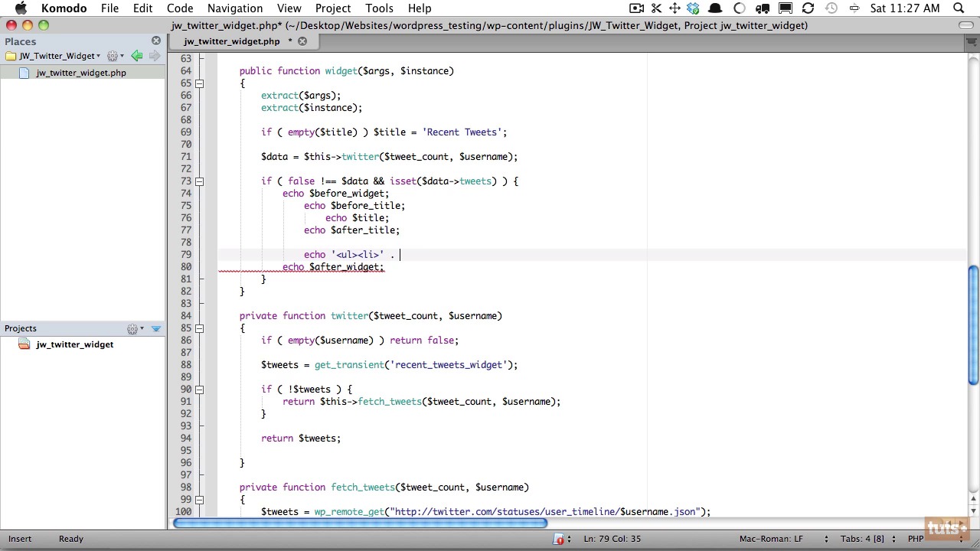Select jw_twitter_widget.php in Places

(81, 73)
